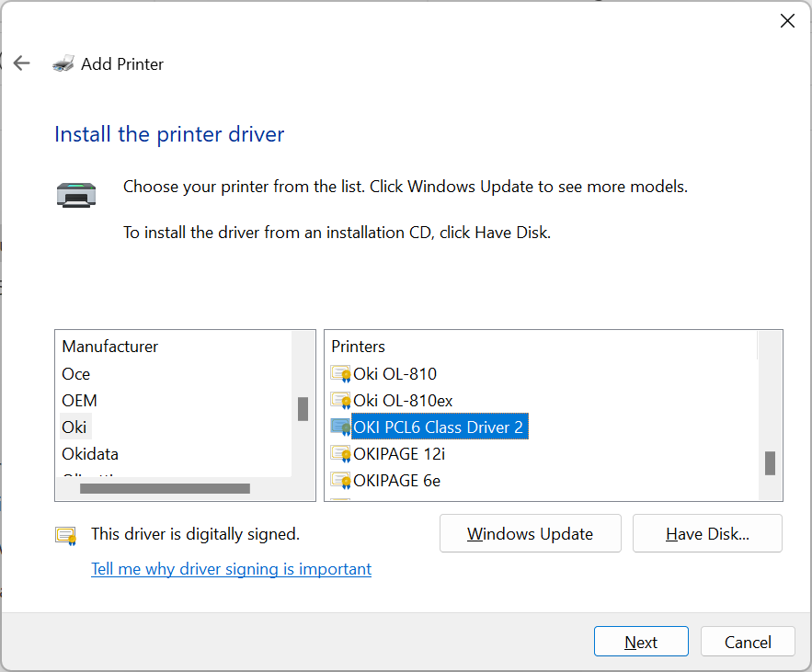Screen dimensions: 812x672
Task: Click the Manufacturer column header
Action: [x=109, y=346]
